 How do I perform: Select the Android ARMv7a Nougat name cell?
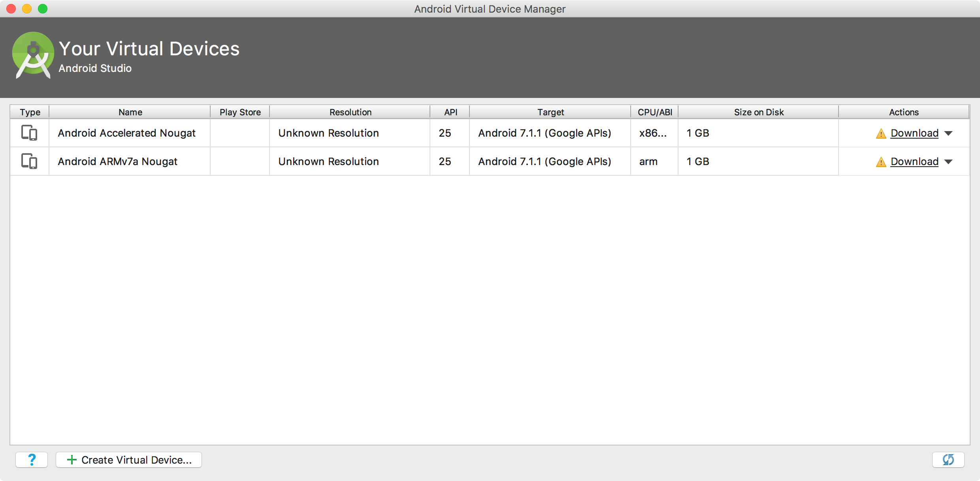click(x=130, y=162)
